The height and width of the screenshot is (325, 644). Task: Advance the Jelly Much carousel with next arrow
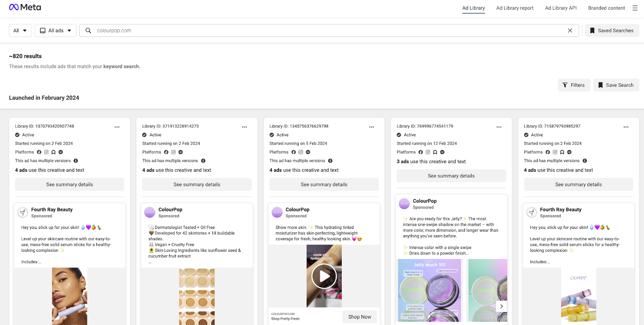(x=502, y=306)
